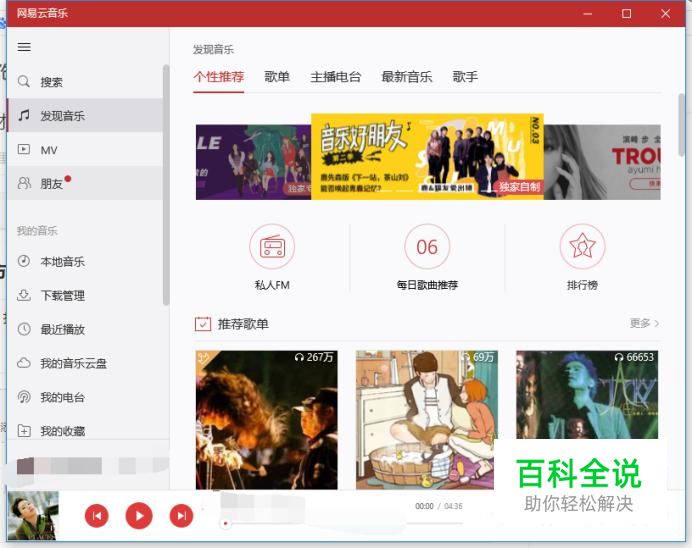The image size is (692, 548).
Task: Click the 推荐歌单 section title
Action: [x=243, y=324]
